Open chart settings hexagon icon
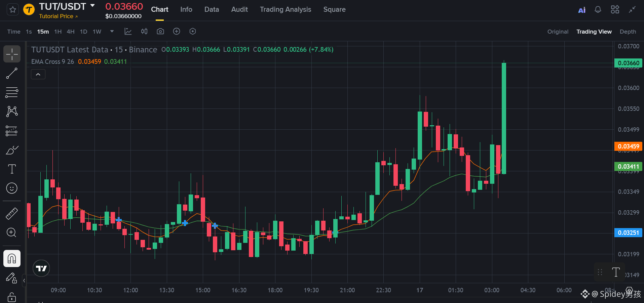 tap(193, 31)
